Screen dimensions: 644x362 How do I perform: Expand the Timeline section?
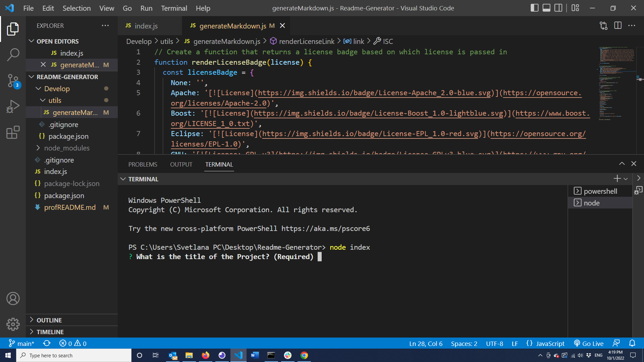72,332
